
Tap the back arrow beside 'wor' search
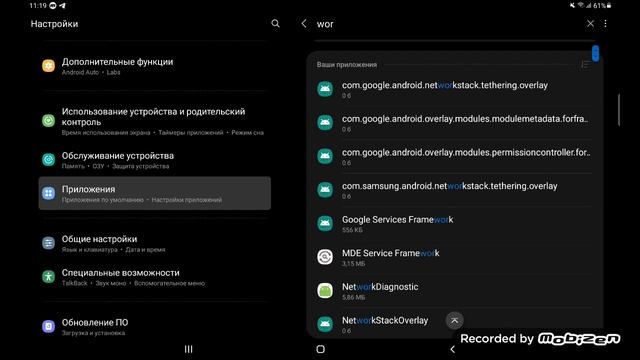[x=304, y=24]
